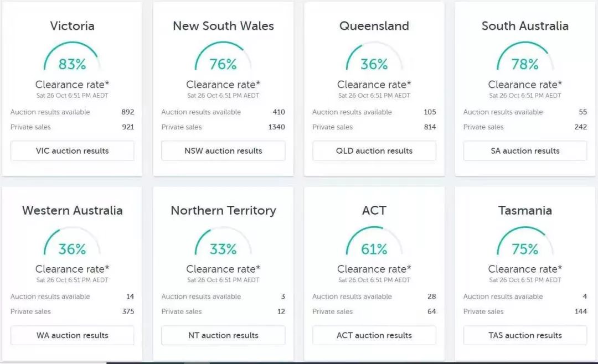
Task: Open NT auction results
Action: tap(223, 335)
